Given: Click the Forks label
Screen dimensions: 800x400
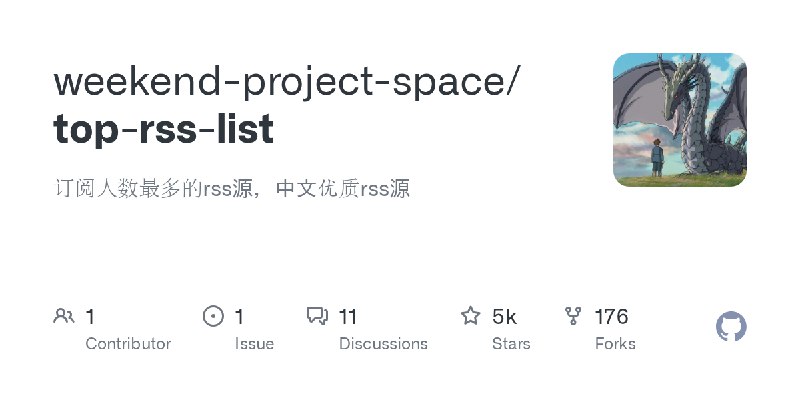Looking at the screenshot, I should point(615,344).
